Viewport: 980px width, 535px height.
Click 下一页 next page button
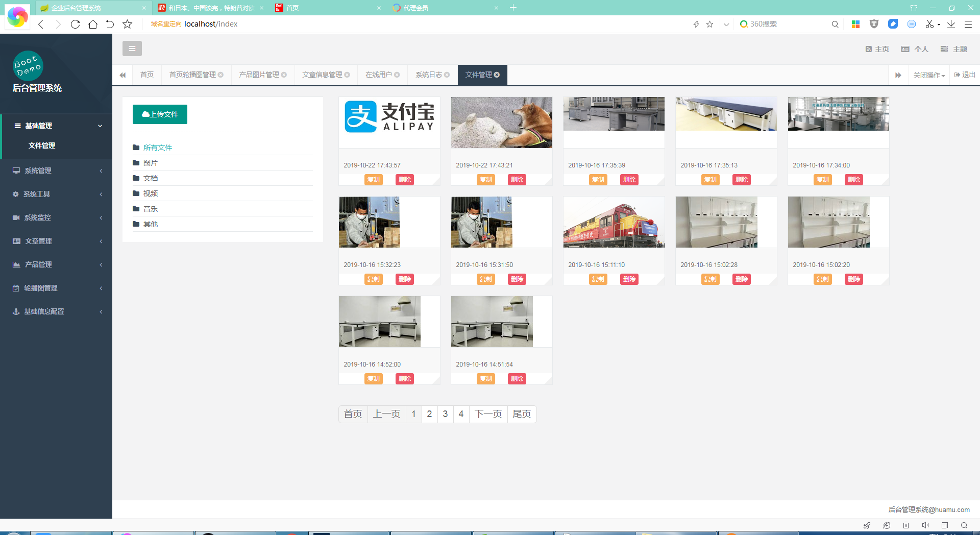click(488, 414)
